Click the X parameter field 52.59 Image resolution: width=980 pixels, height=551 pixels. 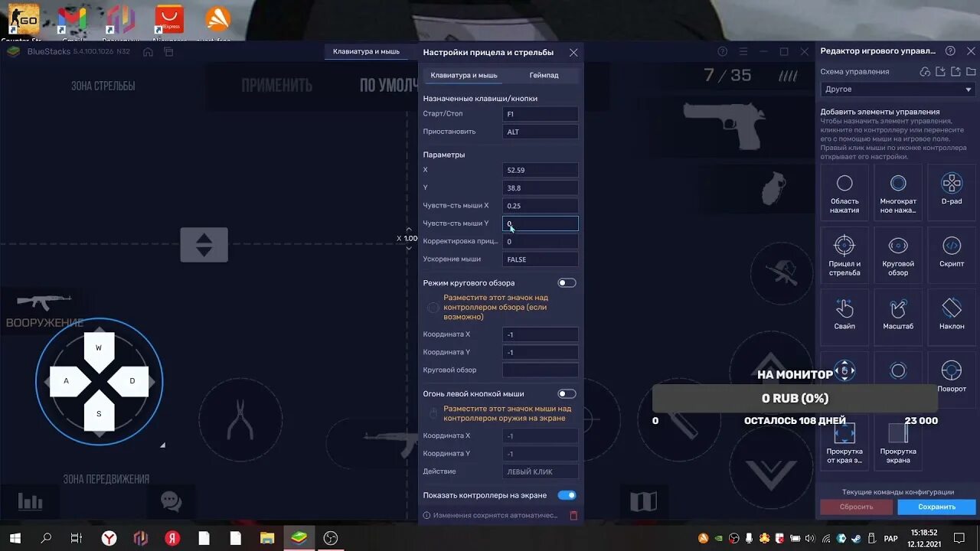click(540, 170)
